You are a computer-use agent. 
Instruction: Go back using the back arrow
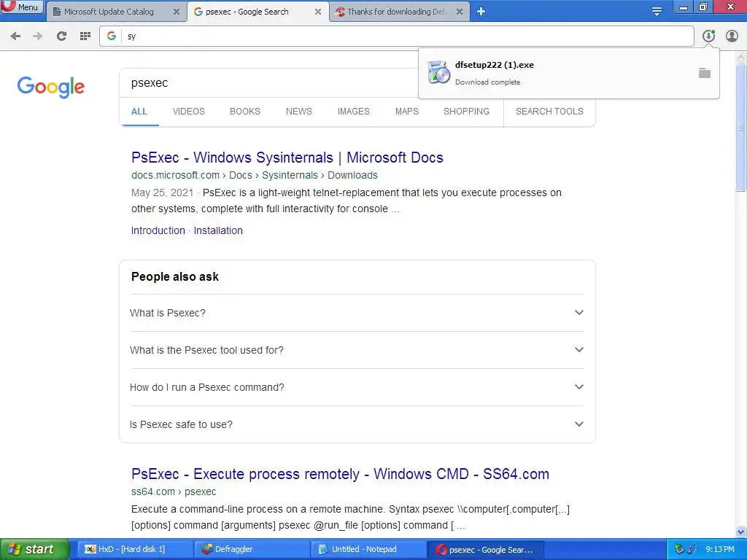(15, 36)
